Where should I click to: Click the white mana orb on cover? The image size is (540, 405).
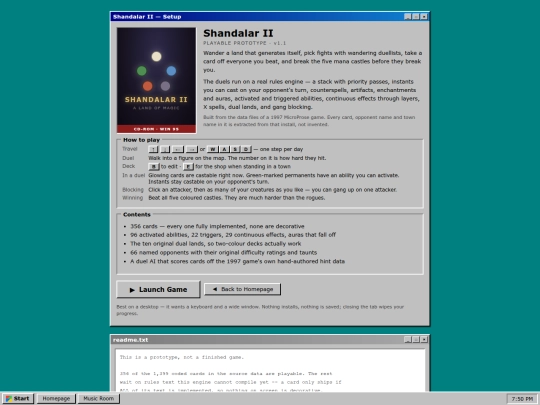point(156,56)
